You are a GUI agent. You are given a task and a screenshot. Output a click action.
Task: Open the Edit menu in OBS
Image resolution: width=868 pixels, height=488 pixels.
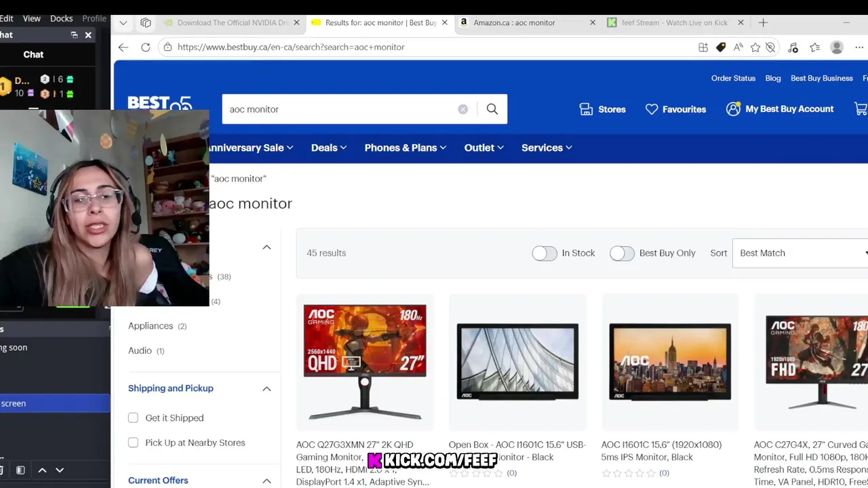(7, 18)
